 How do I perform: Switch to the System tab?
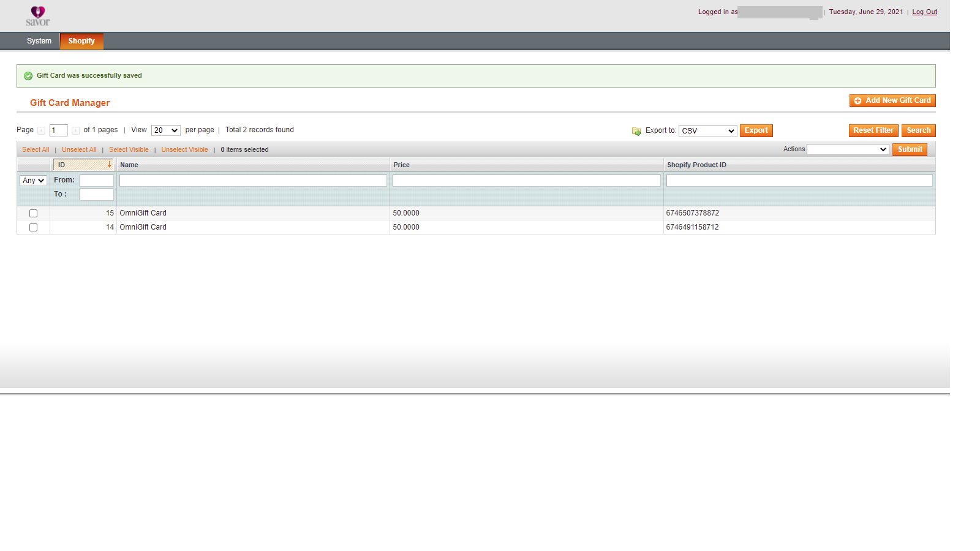point(39,41)
